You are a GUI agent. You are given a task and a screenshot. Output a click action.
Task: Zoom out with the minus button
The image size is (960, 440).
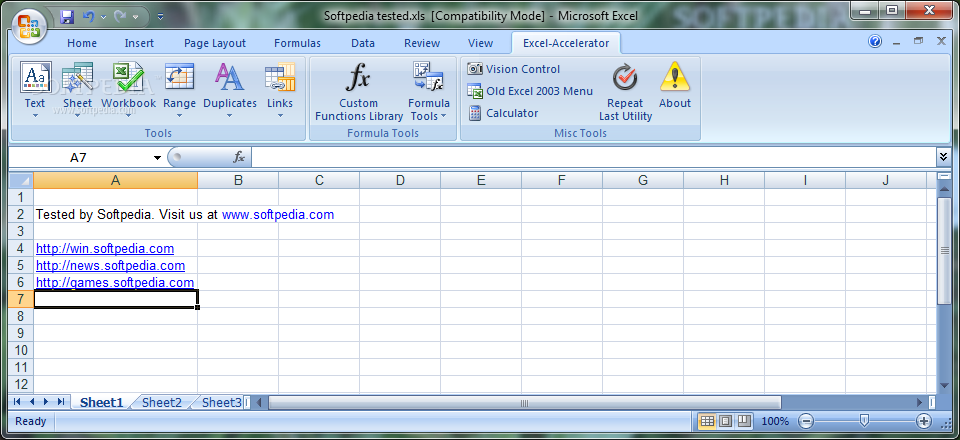click(806, 421)
